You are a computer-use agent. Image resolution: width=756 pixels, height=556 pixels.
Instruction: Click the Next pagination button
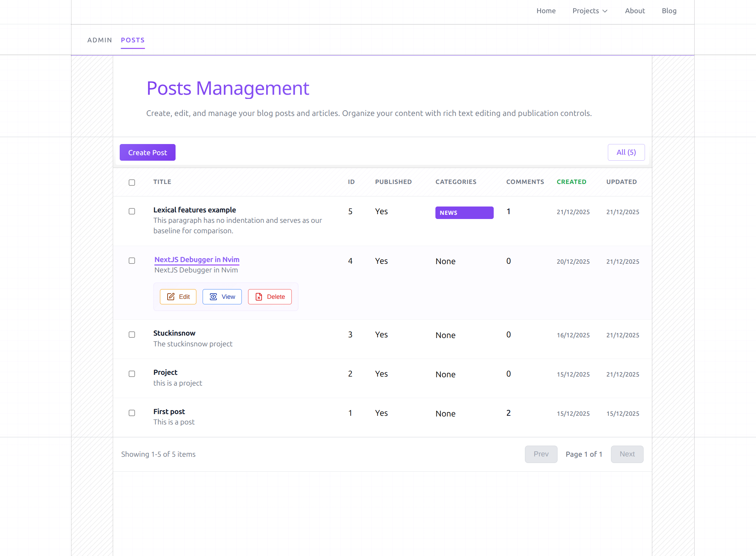[x=627, y=454]
